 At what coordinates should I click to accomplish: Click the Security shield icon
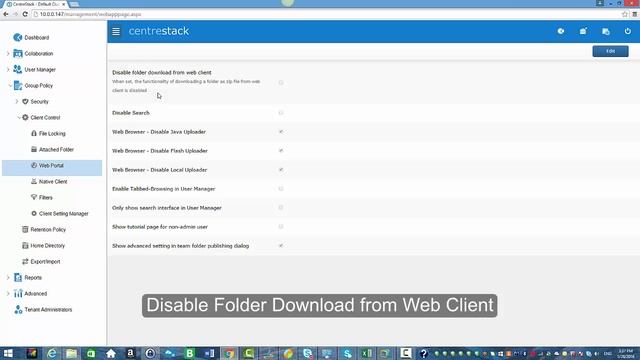25,101
